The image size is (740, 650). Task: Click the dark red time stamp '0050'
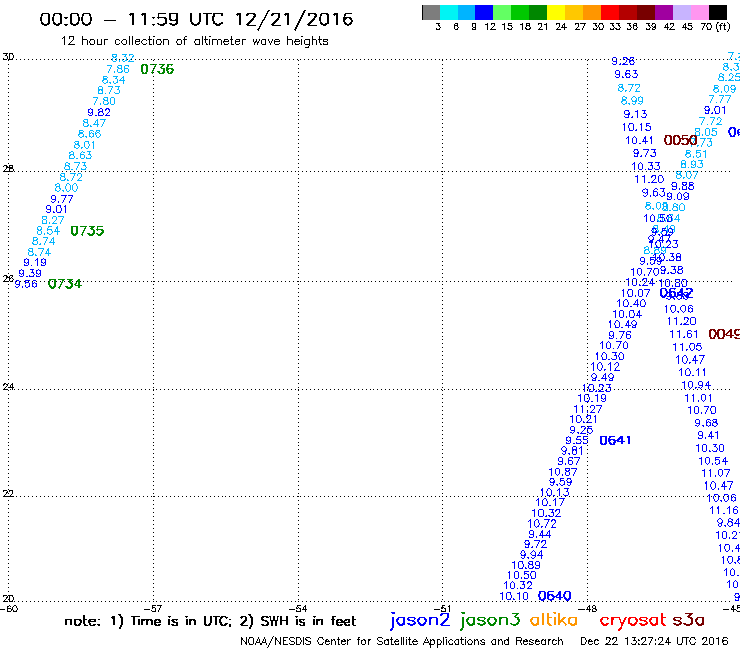tap(680, 140)
